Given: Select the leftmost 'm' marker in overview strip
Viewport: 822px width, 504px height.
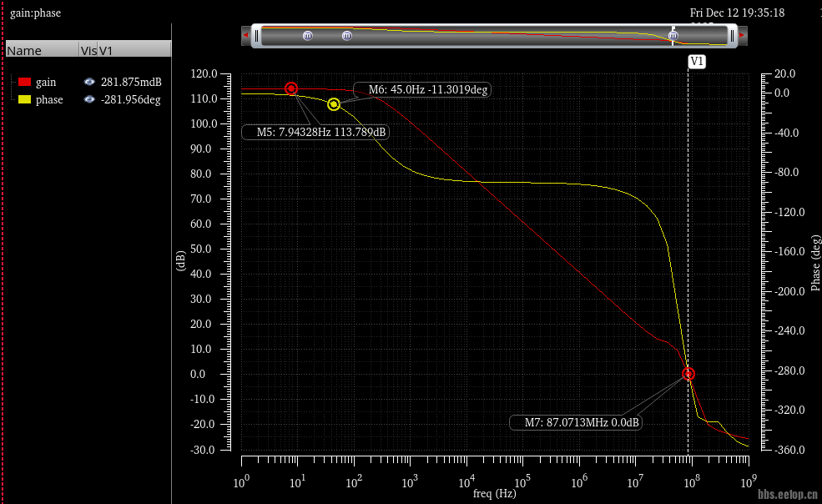Looking at the screenshot, I should 307,36.
